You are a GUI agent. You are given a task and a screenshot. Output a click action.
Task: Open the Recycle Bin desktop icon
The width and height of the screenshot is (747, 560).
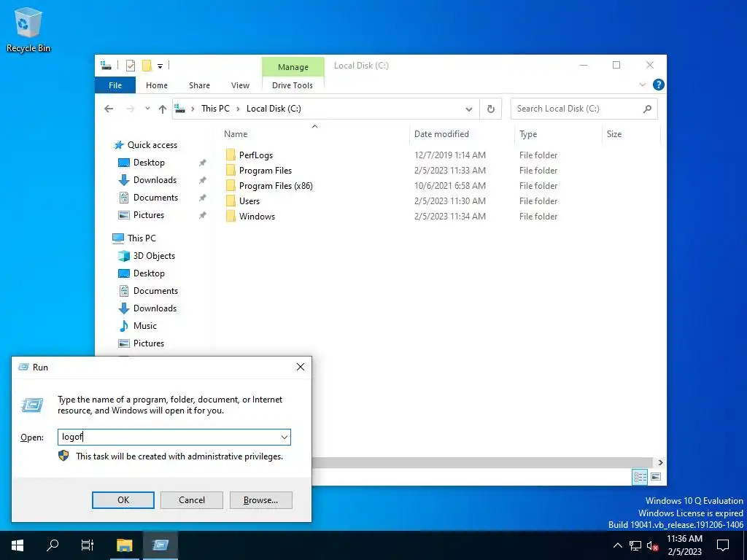(28, 29)
